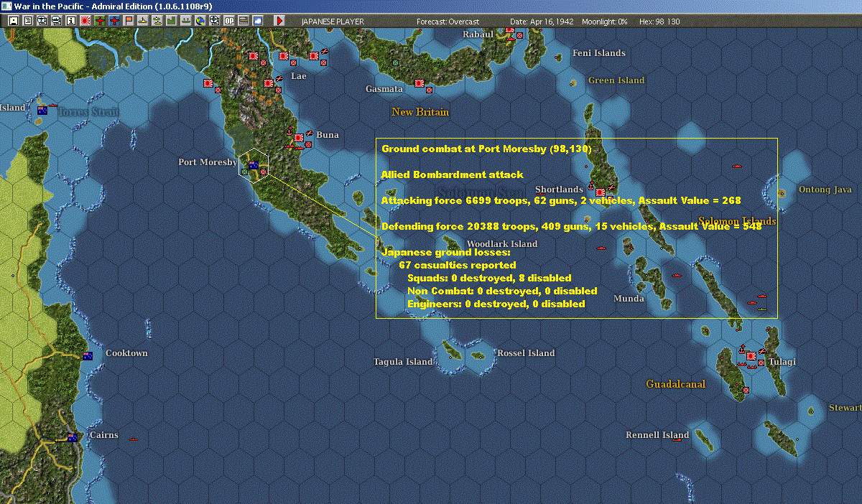This screenshot has height=504, width=862.
Task: Select green unit marker at Port Moresby hex
Action: 245,172
